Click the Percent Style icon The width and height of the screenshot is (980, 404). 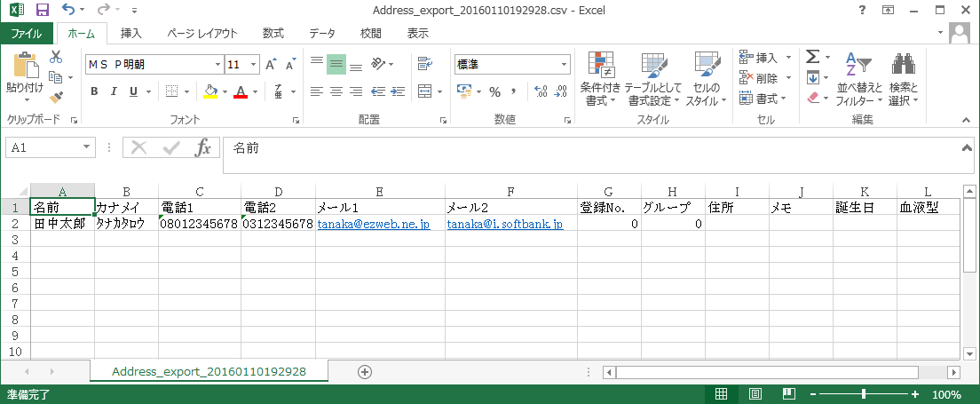pos(494,91)
